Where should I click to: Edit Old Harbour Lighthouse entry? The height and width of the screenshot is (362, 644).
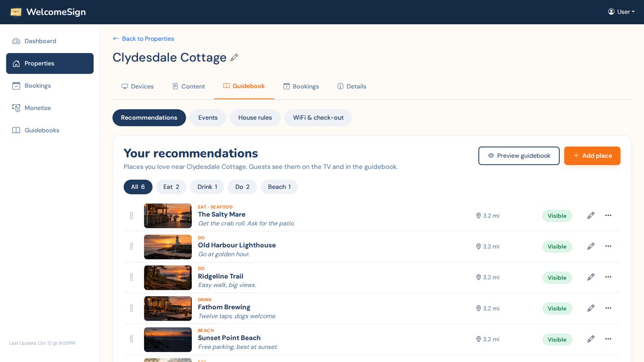[x=591, y=246]
